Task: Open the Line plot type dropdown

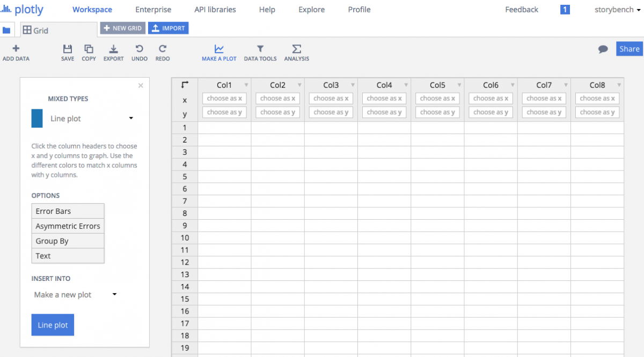Action: point(130,118)
